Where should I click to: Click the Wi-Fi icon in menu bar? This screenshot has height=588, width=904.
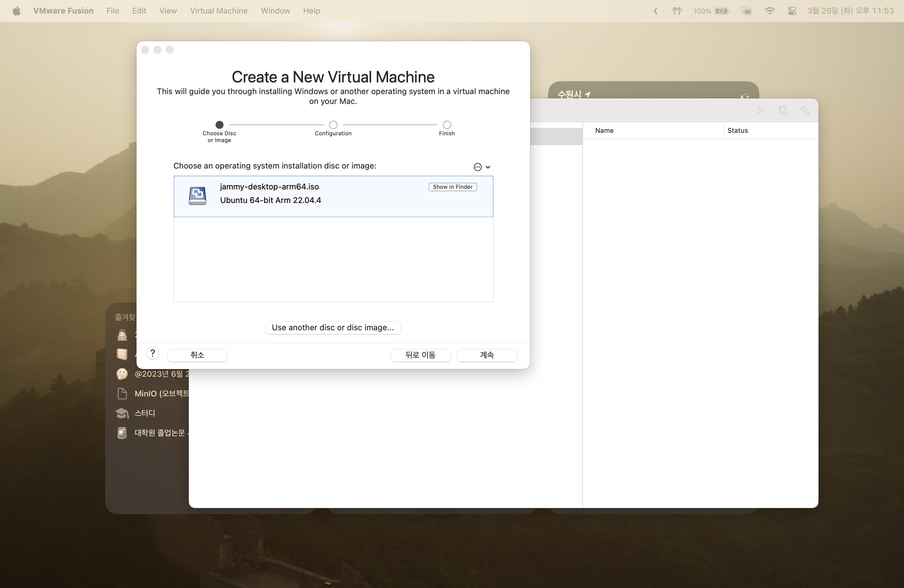[x=770, y=11]
